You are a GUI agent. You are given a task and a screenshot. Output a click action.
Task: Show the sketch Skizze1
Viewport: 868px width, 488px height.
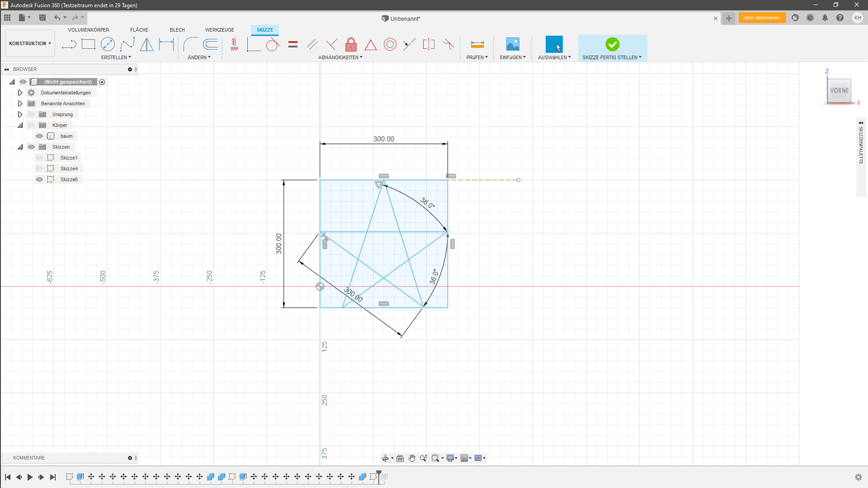click(x=39, y=157)
